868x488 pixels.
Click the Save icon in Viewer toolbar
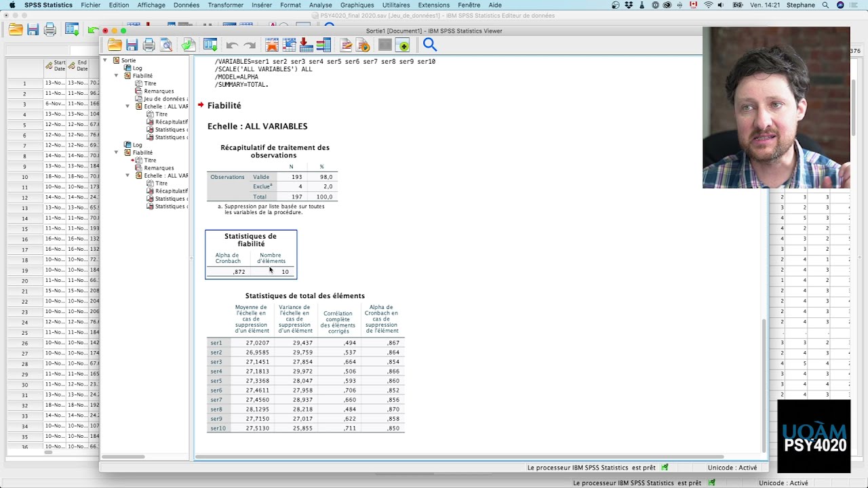tap(132, 45)
